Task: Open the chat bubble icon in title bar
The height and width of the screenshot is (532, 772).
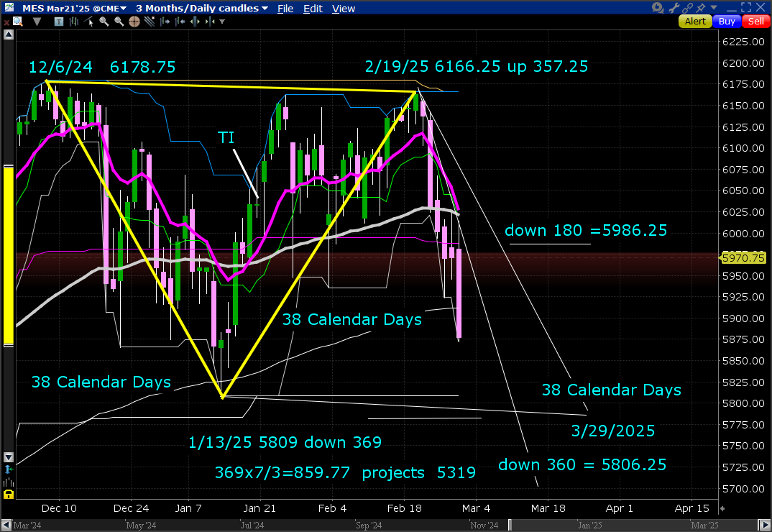Action: pyautogui.click(x=658, y=7)
